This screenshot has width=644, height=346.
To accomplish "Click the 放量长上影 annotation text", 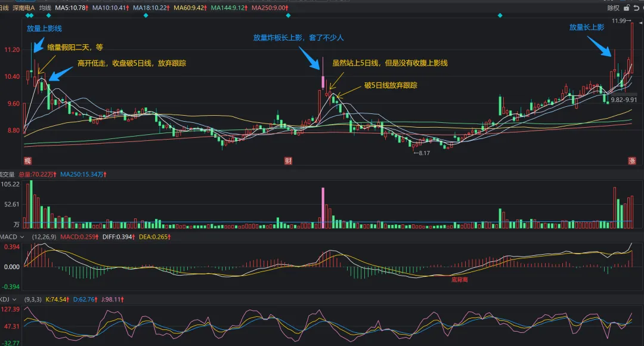I will [587, 27].
